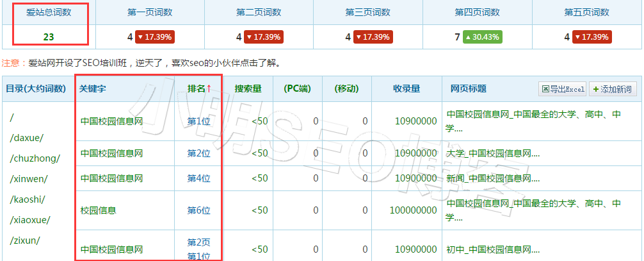The image size is (644, 261).
Task: Open the 第6位 ranking link
Action: click(198, 210)
